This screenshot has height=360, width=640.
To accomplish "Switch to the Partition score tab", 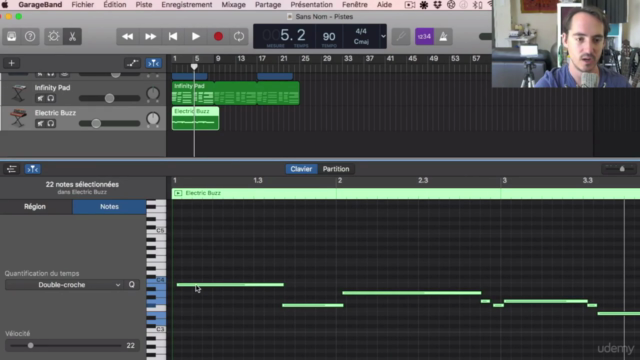I will point(336,169).
